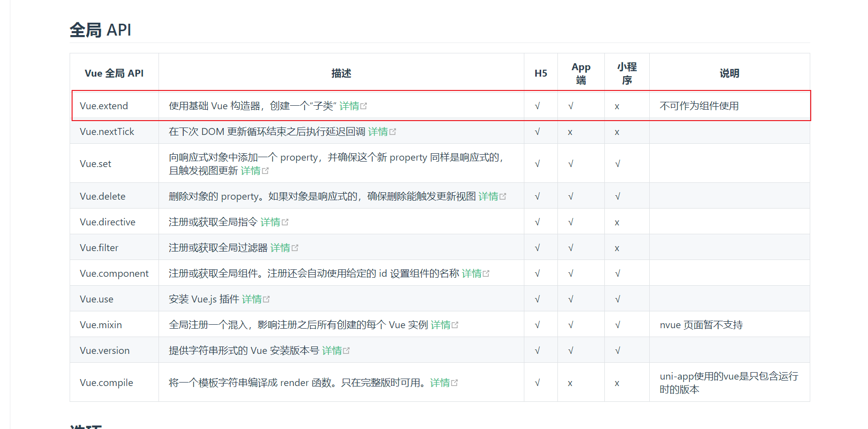868x429 pixels.
Task: Click external-link icon in Vue.use row
Action: pos(266,300)
